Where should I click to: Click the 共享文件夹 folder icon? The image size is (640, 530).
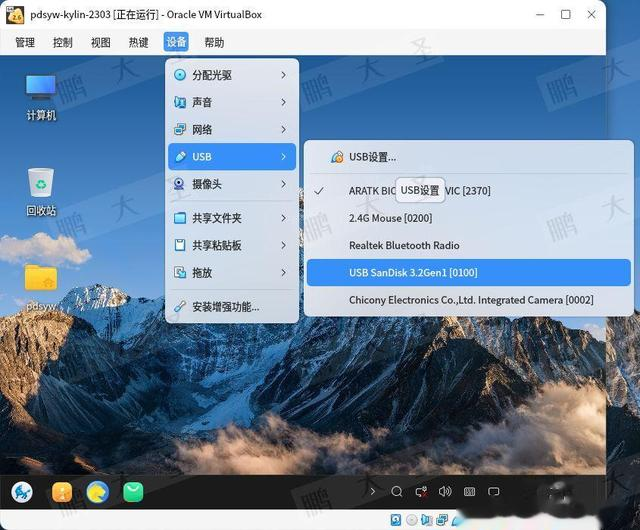pyautogui.click(x=180, y=218)
